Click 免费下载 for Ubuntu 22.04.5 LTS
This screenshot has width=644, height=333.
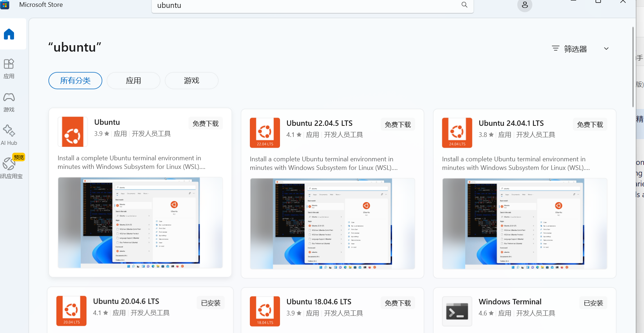(x=398, y=125)
